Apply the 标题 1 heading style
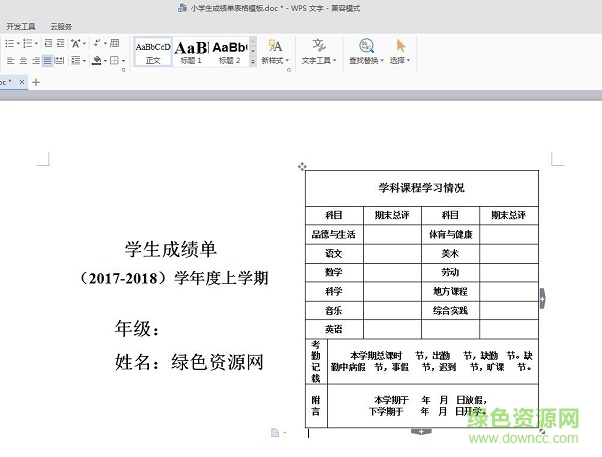 click(x=191, y=51)
